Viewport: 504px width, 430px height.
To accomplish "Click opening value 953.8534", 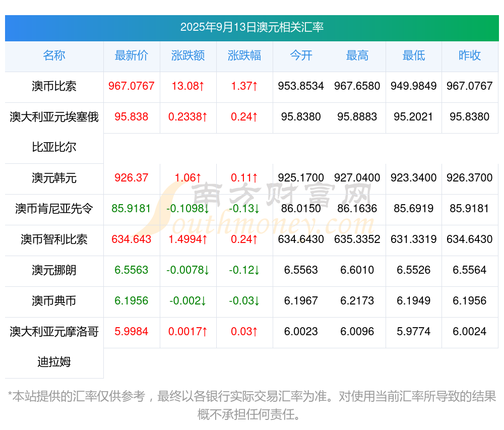I will 301,86.
